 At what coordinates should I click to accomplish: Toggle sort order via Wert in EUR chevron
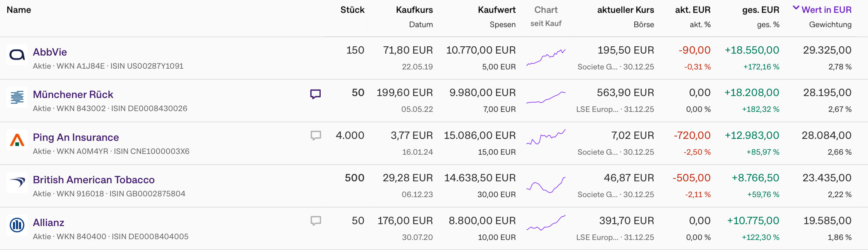(x=796, y=8)
